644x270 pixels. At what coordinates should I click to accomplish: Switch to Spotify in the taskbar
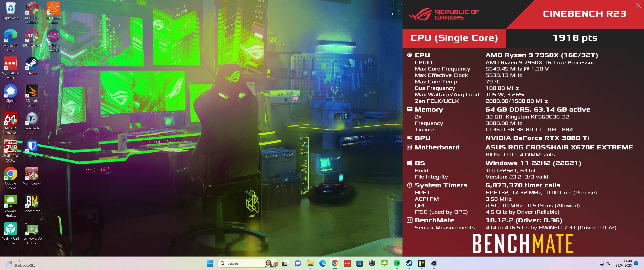click(x=397, y=263)
